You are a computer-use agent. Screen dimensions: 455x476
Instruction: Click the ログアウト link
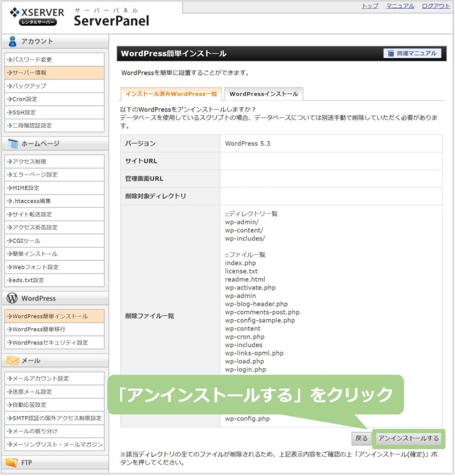435,6
